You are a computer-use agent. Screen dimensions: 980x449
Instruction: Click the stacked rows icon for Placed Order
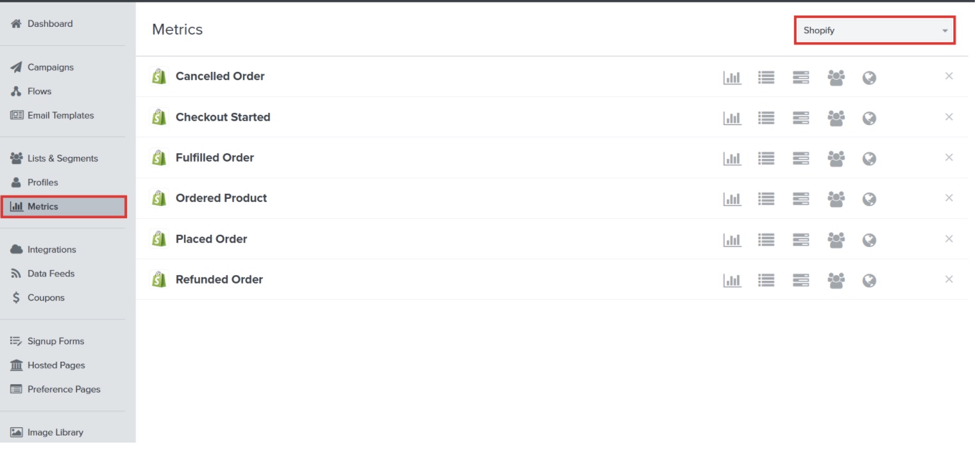click(801, 240)
